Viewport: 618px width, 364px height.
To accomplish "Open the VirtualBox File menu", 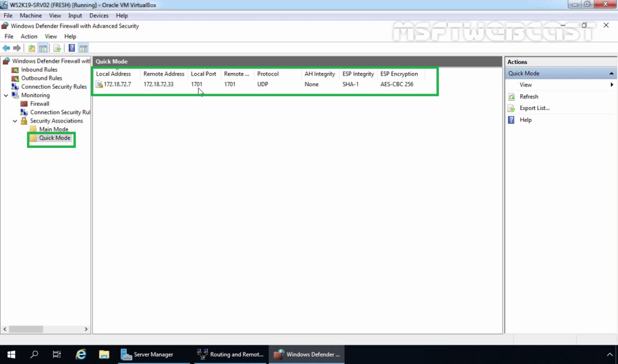I will 8,16.
